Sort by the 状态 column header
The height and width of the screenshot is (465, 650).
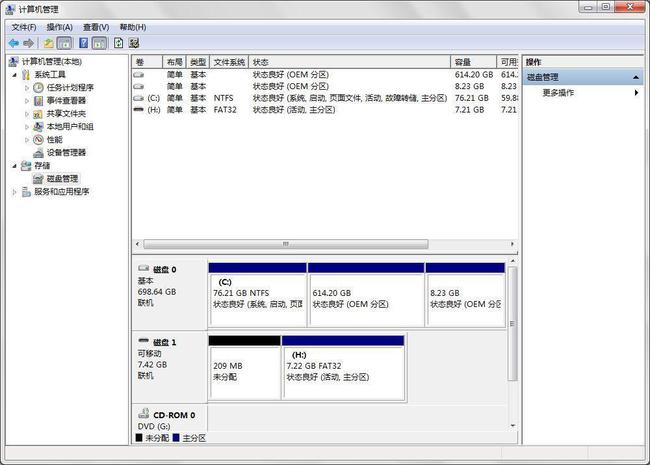[x=349, y=62]
